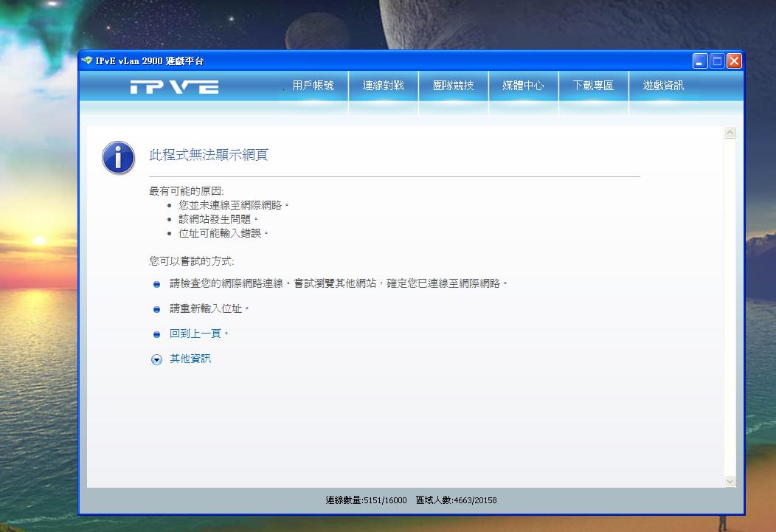Click the 其他資訊 text link
The width and height of the screenshot is (776, 532).
click(190, 359)
